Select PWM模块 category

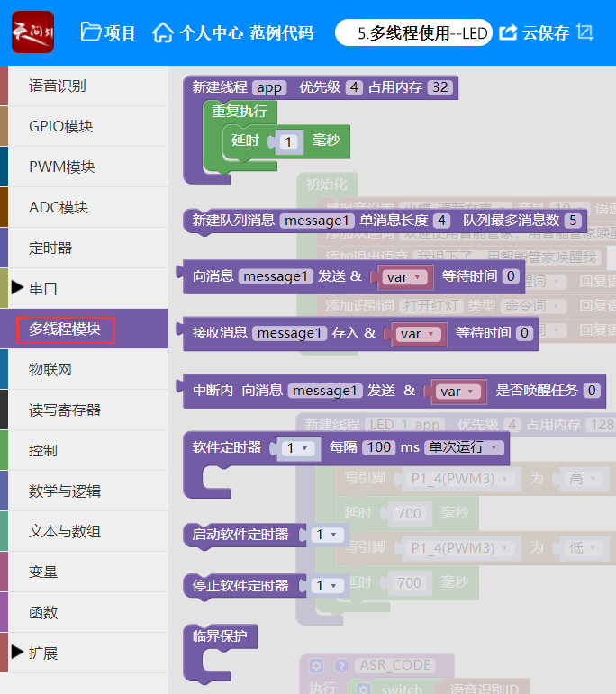tap(84, 167)
